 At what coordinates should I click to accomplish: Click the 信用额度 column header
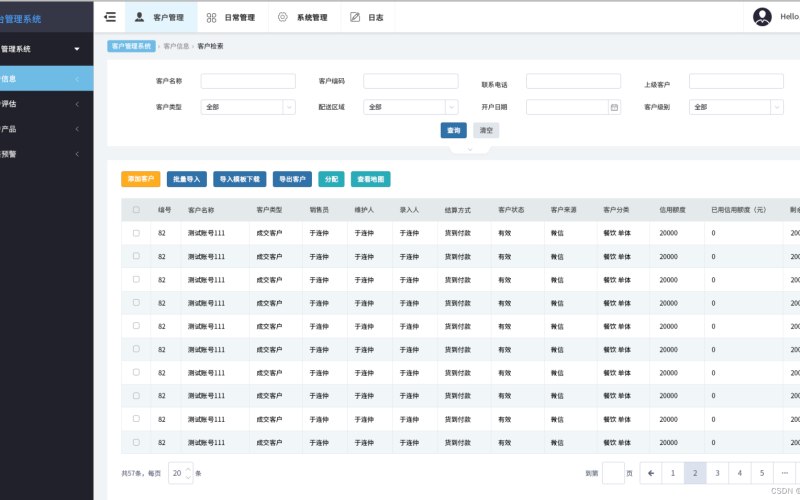672,210
